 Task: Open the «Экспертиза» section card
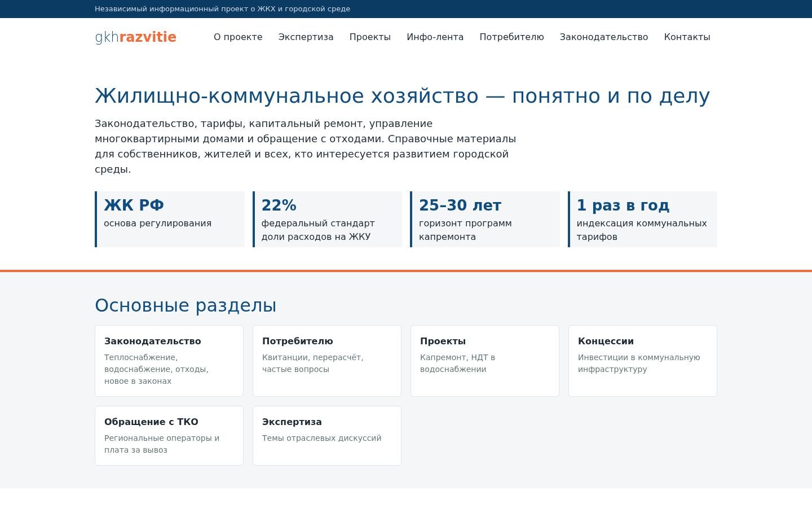click(x=327, y=436)
